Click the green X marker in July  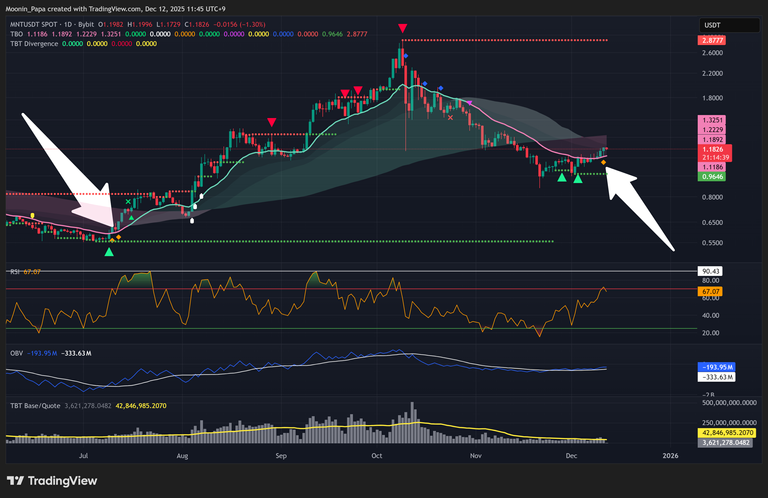pos(128,202)
